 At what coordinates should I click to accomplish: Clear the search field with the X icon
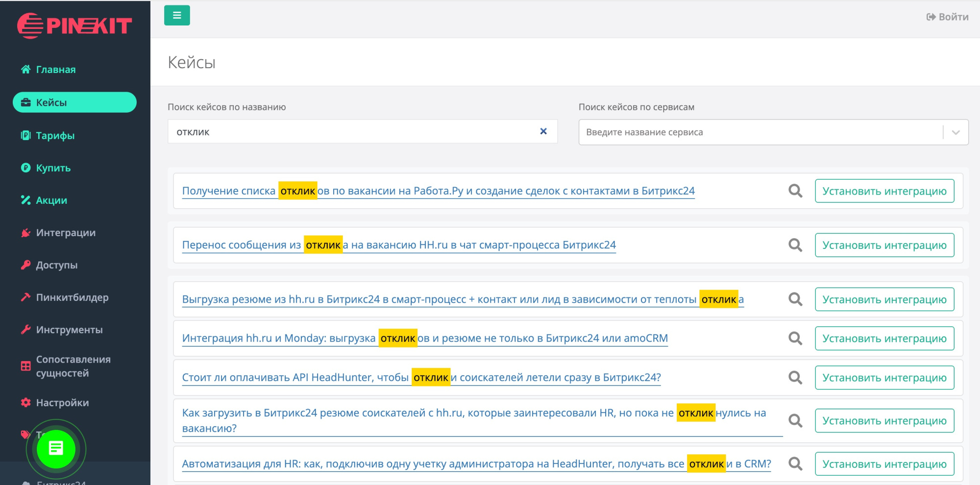[543, 131]
